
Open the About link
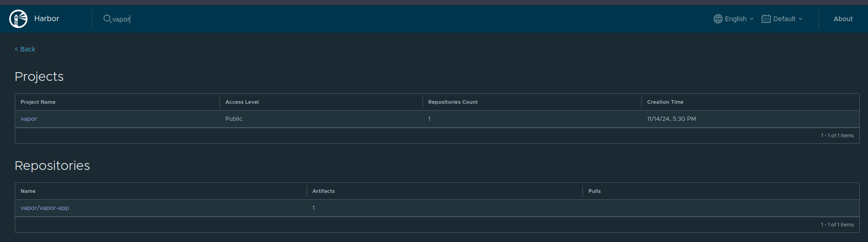[843, 19]
